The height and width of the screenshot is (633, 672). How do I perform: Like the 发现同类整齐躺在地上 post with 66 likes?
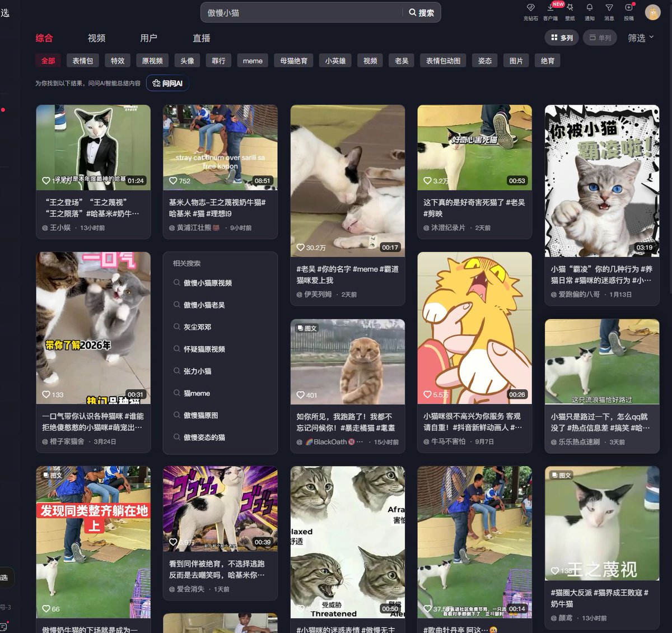46,609
